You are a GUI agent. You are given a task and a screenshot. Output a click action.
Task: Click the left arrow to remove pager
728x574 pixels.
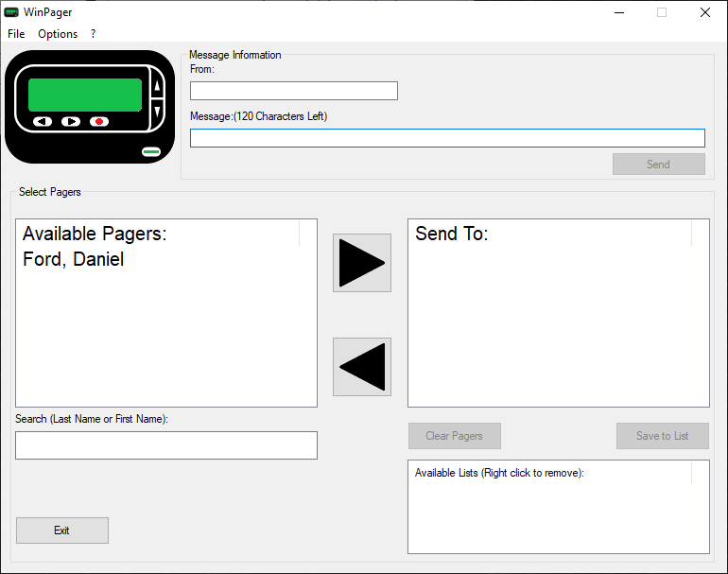361,367
